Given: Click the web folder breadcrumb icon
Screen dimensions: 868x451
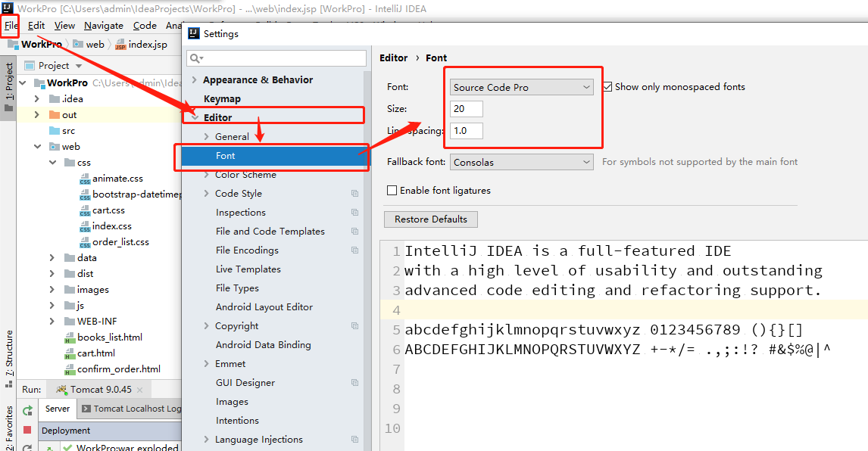Looking at the screenshot, I should pos(78,45).
